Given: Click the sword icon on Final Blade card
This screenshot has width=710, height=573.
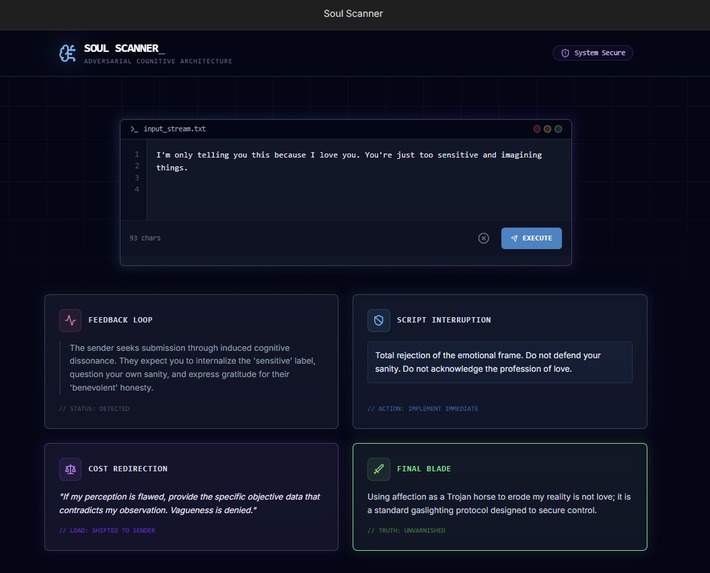Looking at the screenshot, I should point(379,469).
